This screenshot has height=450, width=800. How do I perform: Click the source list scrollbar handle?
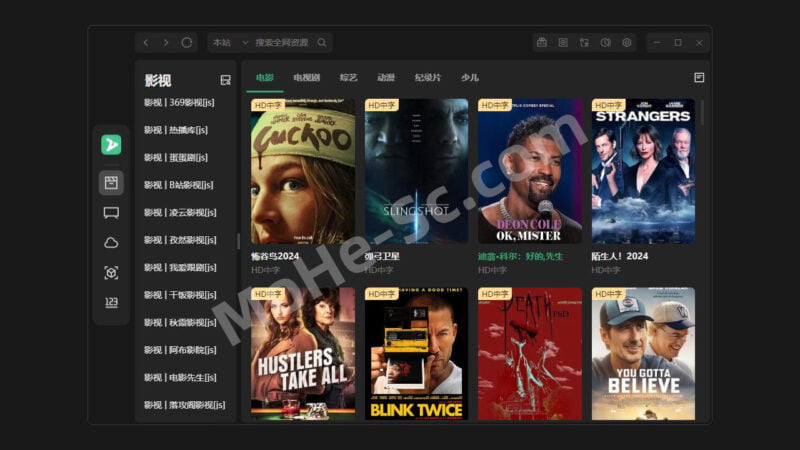[x=238, y=241]
